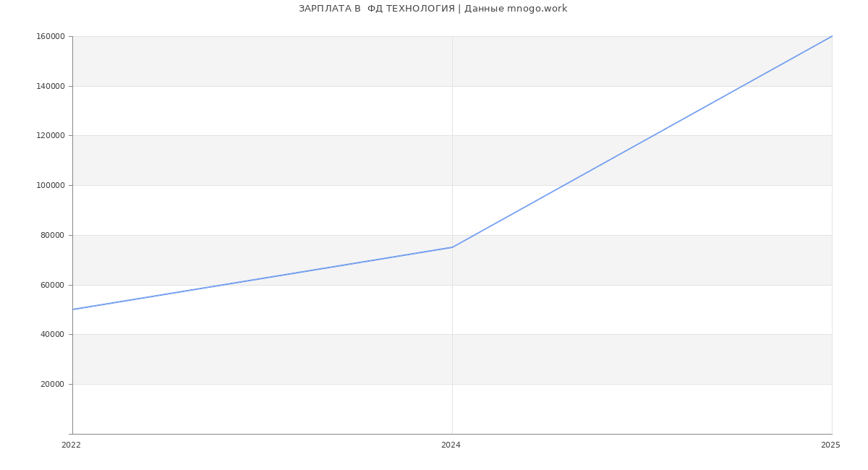Click the 120000 y-axis label
The height and width of the screenshot is (470, 868).
51,136
